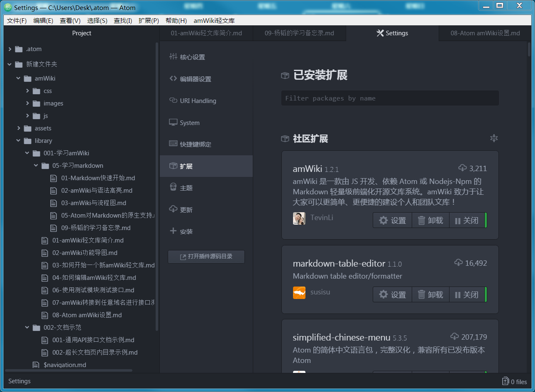535x392 pixels.
Task: Select 扩展 packages section
Action: pos(206,166)
